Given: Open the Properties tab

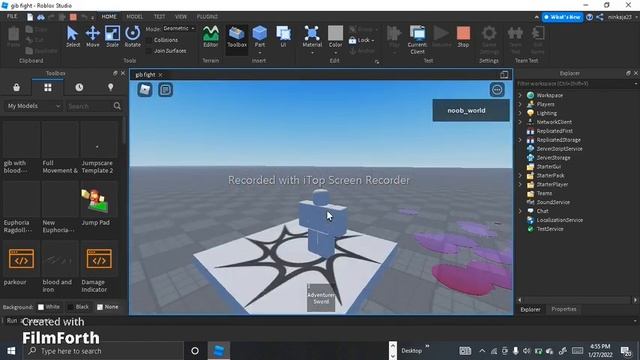Looking at the screenshot, I should pyautogui.click(x=564, y=309).
